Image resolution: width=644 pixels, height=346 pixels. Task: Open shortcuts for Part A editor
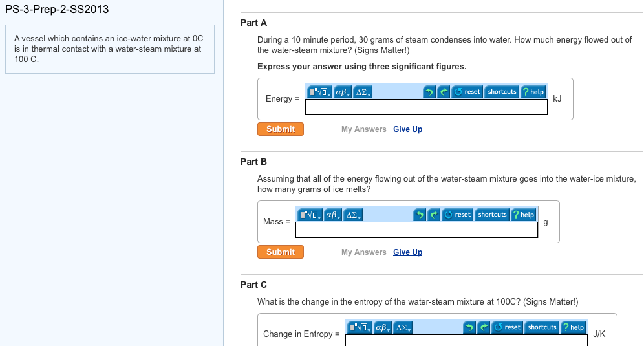pos(502,92)
